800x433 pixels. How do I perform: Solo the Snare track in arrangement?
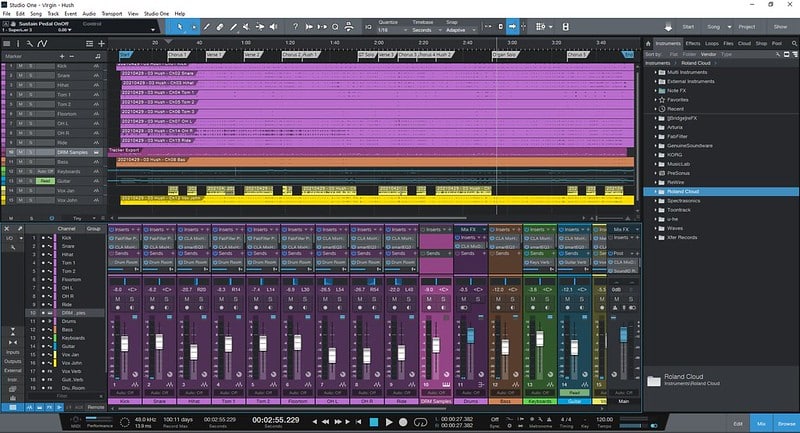pyautogui.click(x=31, y=75)
